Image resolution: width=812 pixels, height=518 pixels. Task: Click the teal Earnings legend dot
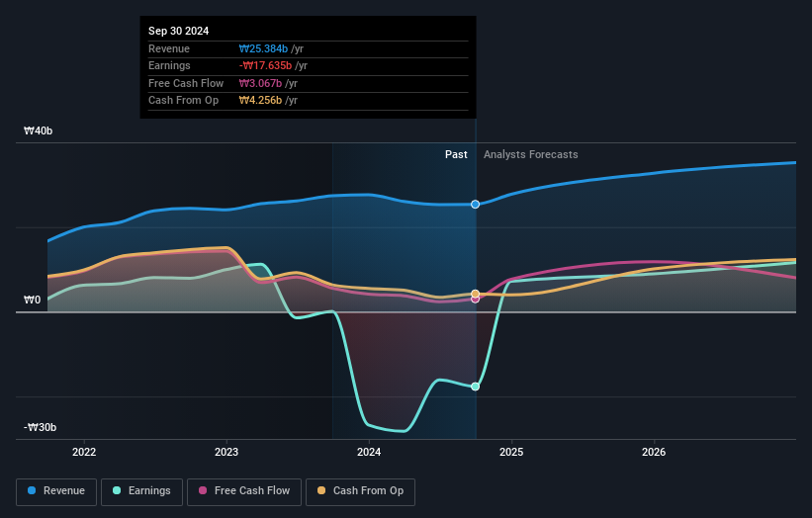click(117, 490)
